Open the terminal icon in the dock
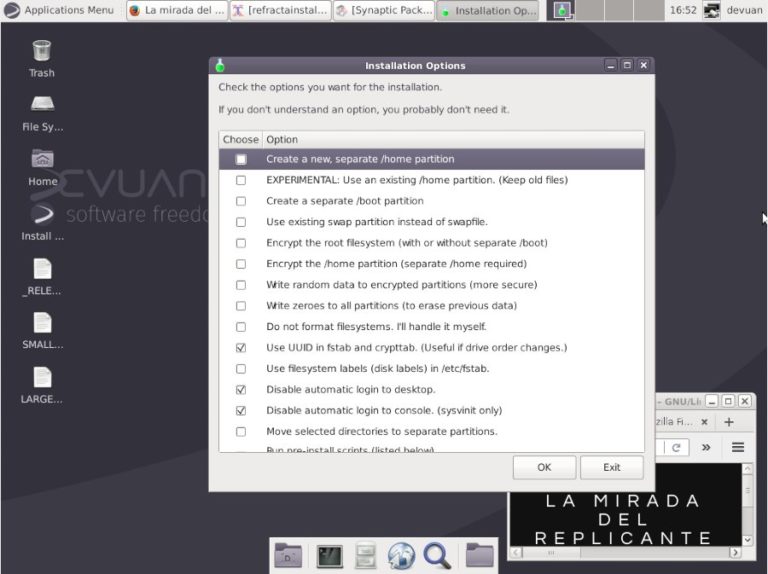The image size is (768, 574). [330, 556]
